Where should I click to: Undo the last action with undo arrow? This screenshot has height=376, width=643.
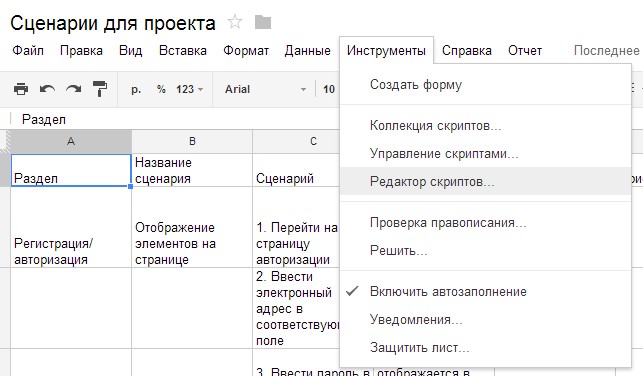(47, 89)
